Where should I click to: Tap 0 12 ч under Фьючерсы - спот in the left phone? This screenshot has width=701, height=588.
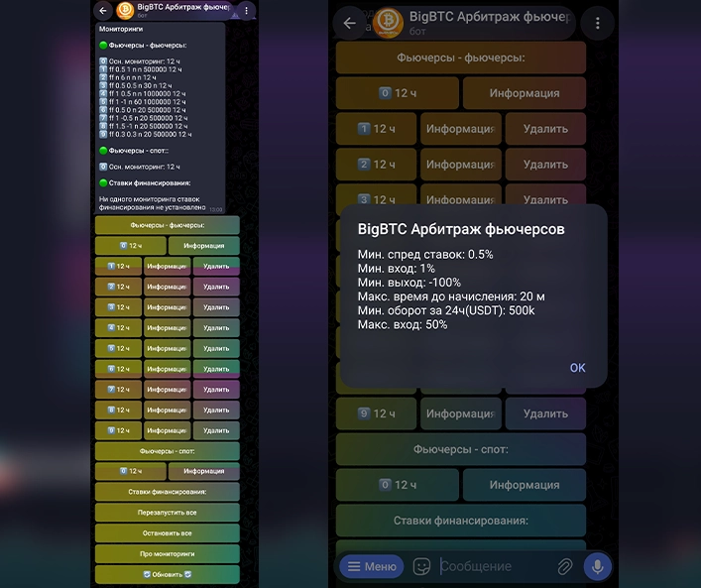131,471
